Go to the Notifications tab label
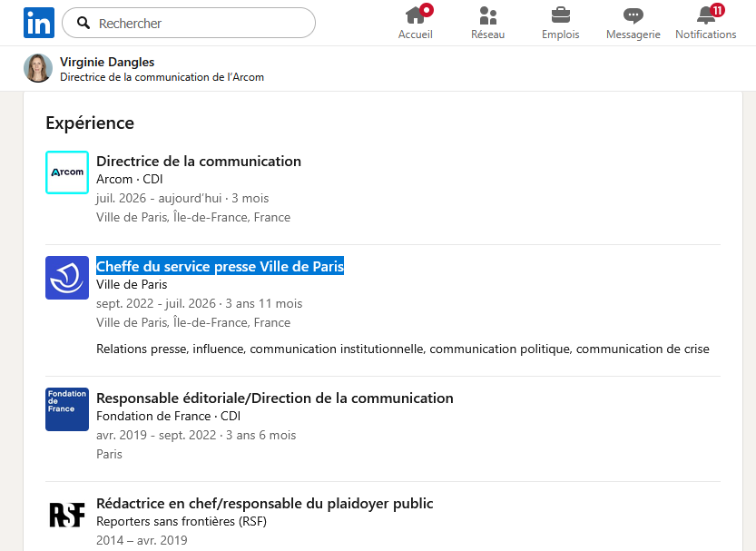Image resolution: width=756 pixels, height=551 pixels. point(706,34)
